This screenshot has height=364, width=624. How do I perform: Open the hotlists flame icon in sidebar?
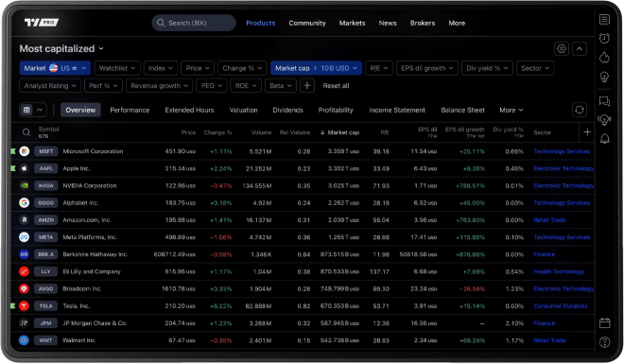(x=604, y=58)
